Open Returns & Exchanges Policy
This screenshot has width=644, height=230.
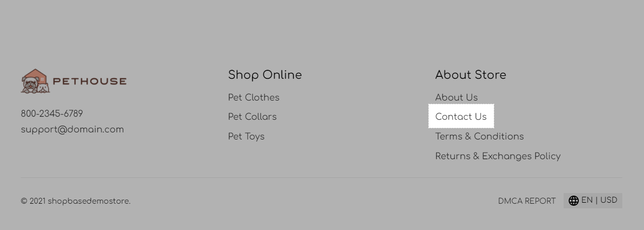click(498, 156)
